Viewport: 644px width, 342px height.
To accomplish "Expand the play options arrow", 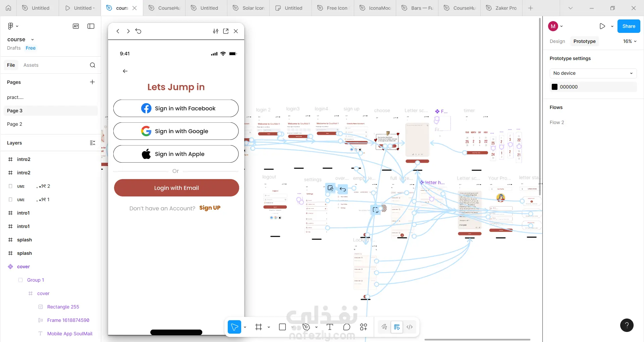I will [612, 26].
